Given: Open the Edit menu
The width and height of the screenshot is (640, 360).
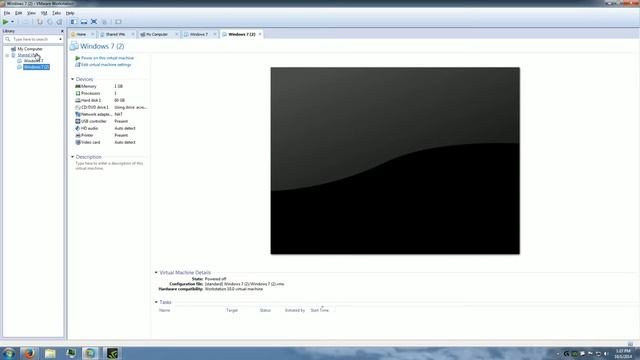Looking at the screenshot, I should point(19,13).
